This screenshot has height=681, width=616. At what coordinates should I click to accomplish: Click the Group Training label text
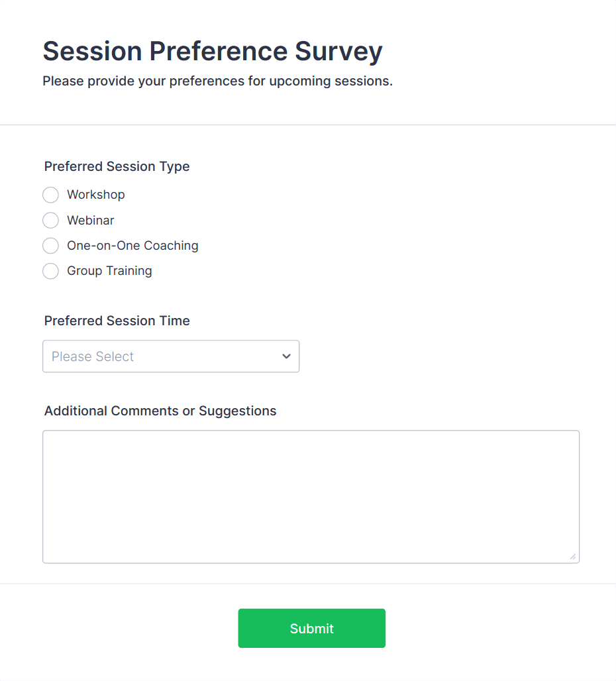click(109, 271)
